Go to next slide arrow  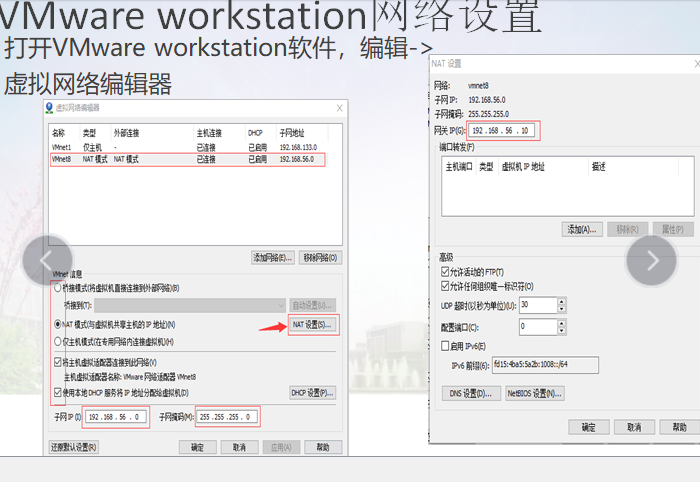pyautogui.click(x=651, y=260)
